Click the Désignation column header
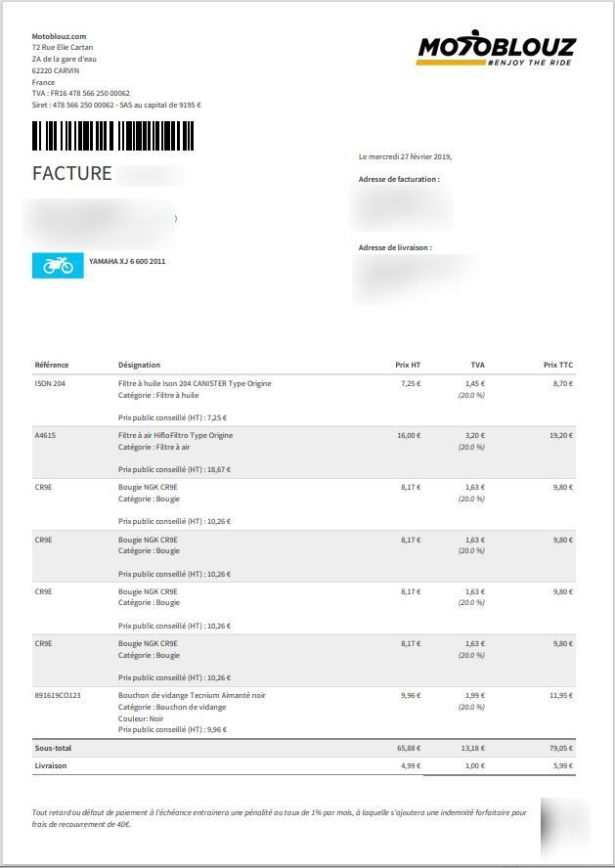 click(139, 365)
